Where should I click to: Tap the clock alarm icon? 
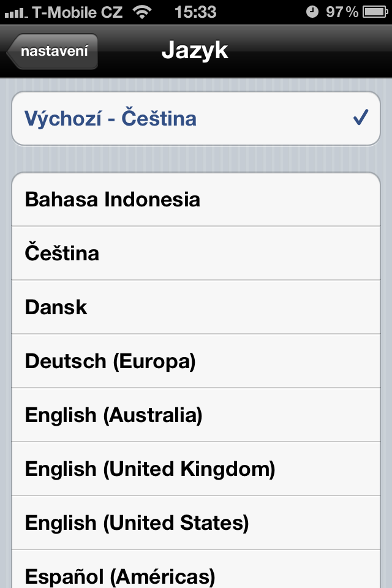pos(312,12)
